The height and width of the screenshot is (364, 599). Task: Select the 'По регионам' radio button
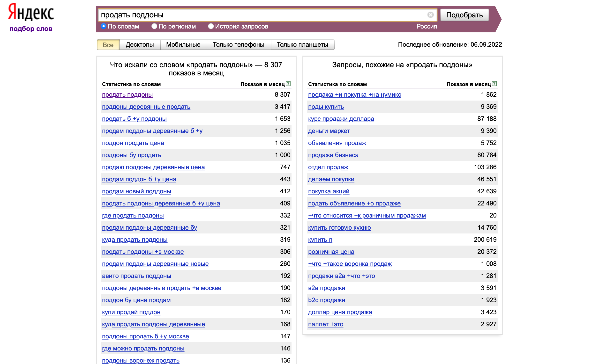point(154,26)
